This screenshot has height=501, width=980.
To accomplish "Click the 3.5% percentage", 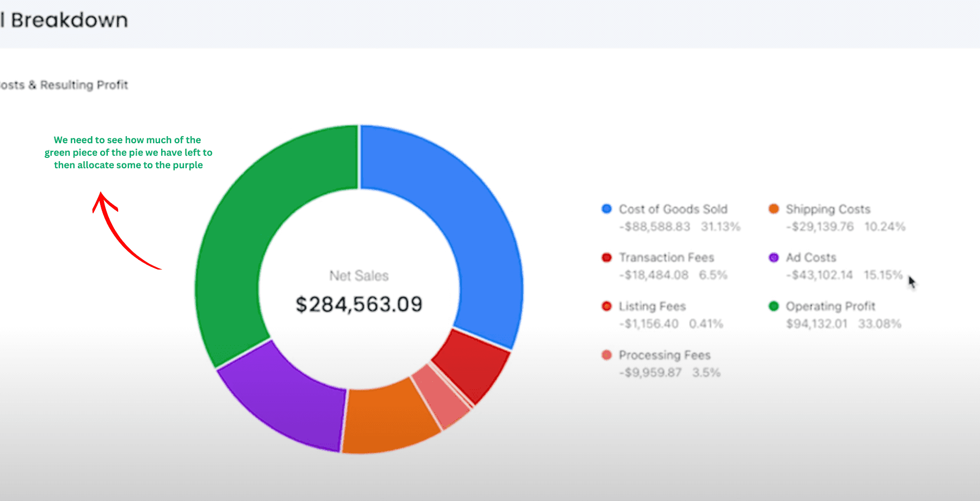I will pyautogui.click(x=706, y=373).
